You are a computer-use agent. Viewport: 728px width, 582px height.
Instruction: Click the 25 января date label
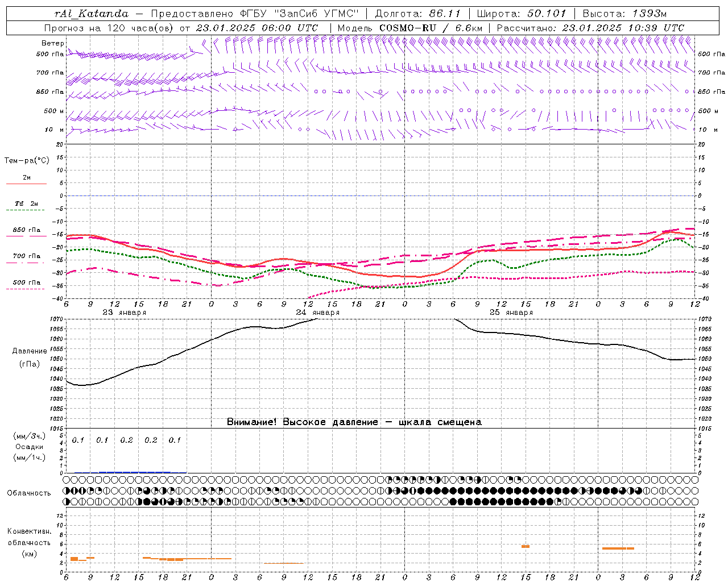(511, 313)
